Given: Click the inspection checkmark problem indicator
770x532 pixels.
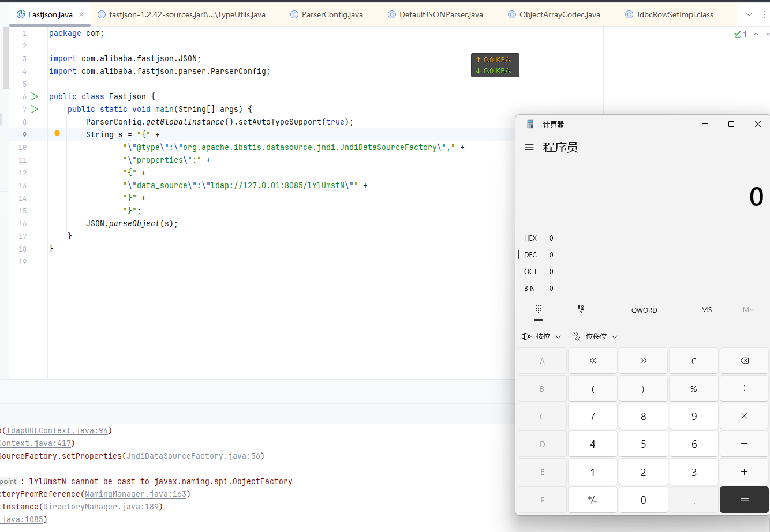Looking at the screenshot, I should click(x=740, y=34).
